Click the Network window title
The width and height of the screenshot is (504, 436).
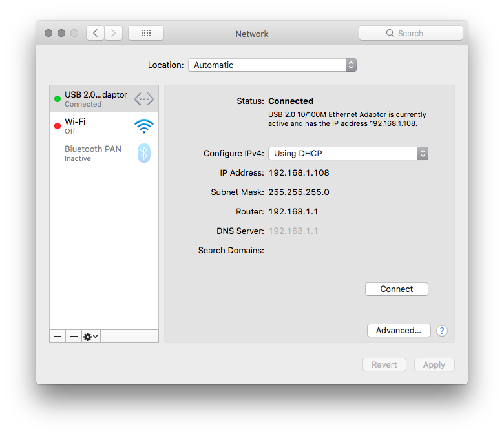click(252, 34)
